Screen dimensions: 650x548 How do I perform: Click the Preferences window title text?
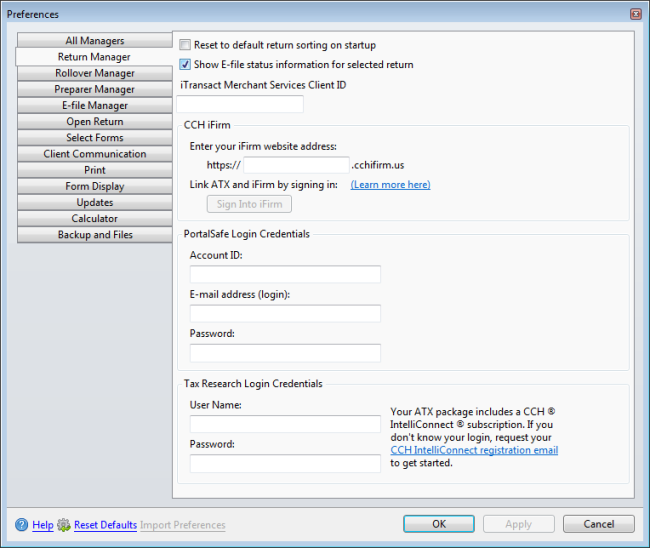(x=33, y=14)
